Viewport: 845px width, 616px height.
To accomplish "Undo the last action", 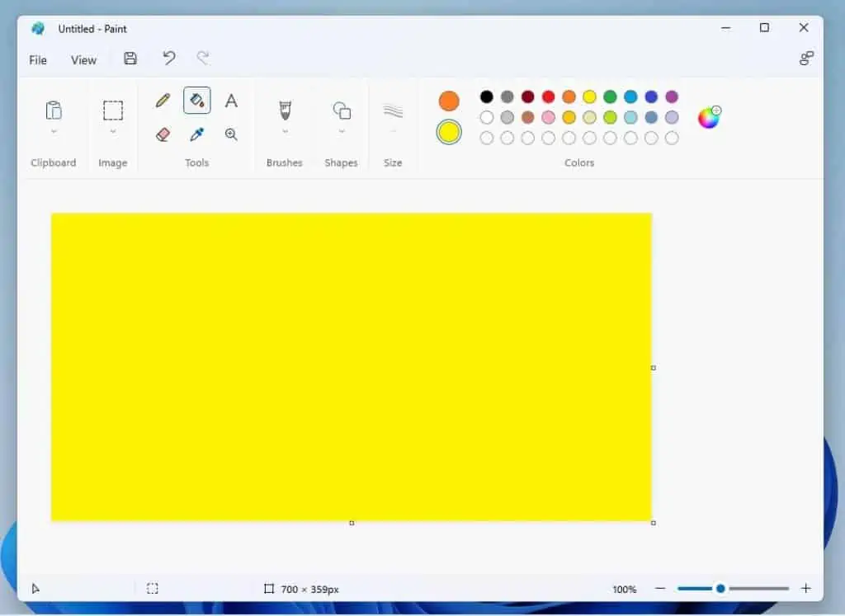I will coord(169,59).
